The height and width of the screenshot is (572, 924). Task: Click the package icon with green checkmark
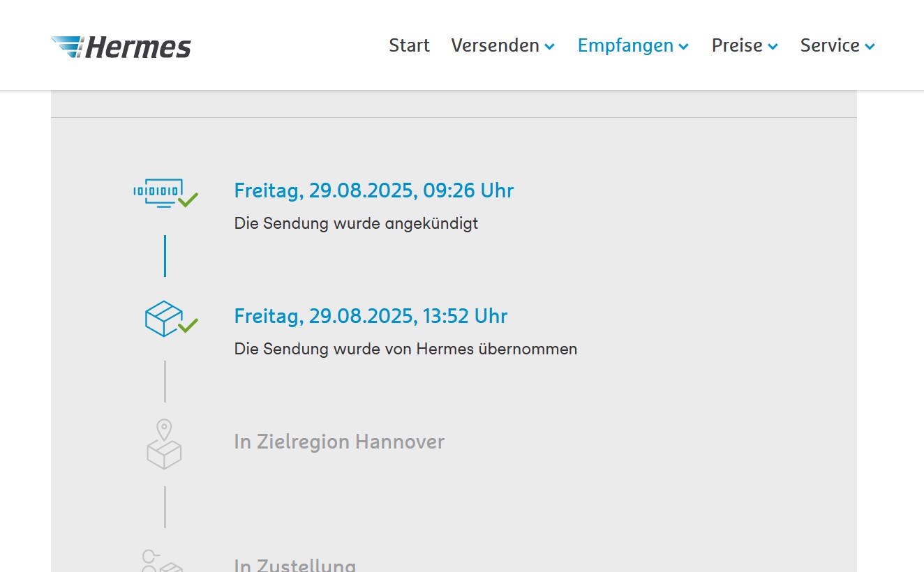166,319
